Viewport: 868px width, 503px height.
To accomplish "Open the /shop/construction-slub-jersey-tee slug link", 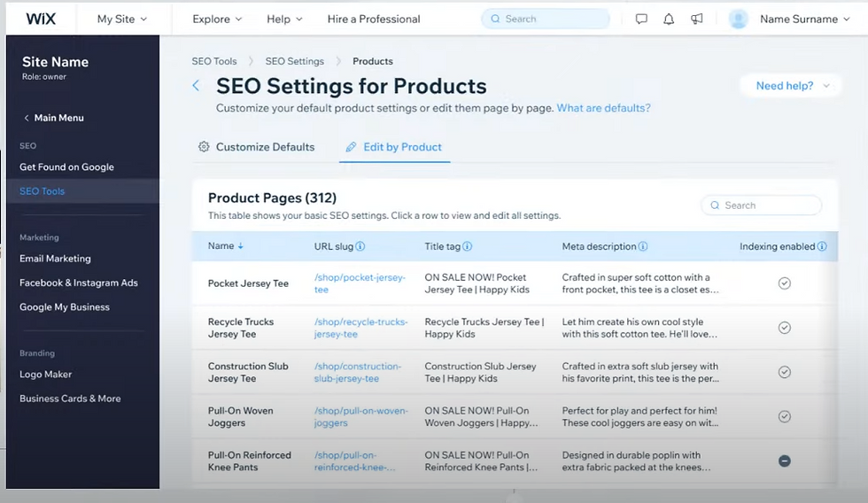I will (358, 372).
